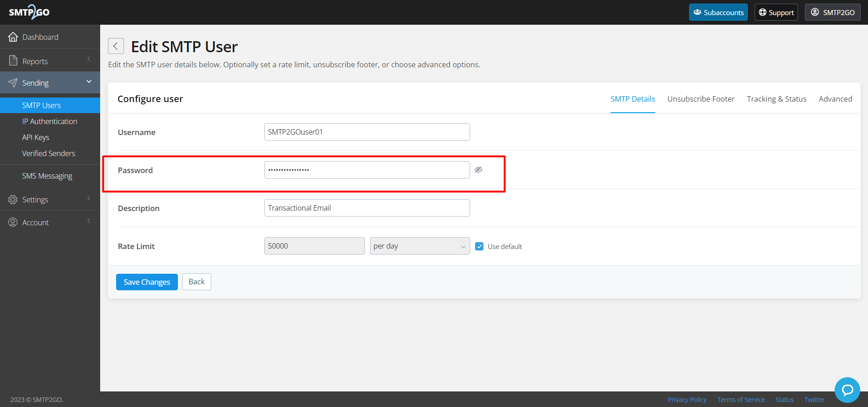Open the Status footer link
This screenshot has width=868, height=407.
point(784,400)
